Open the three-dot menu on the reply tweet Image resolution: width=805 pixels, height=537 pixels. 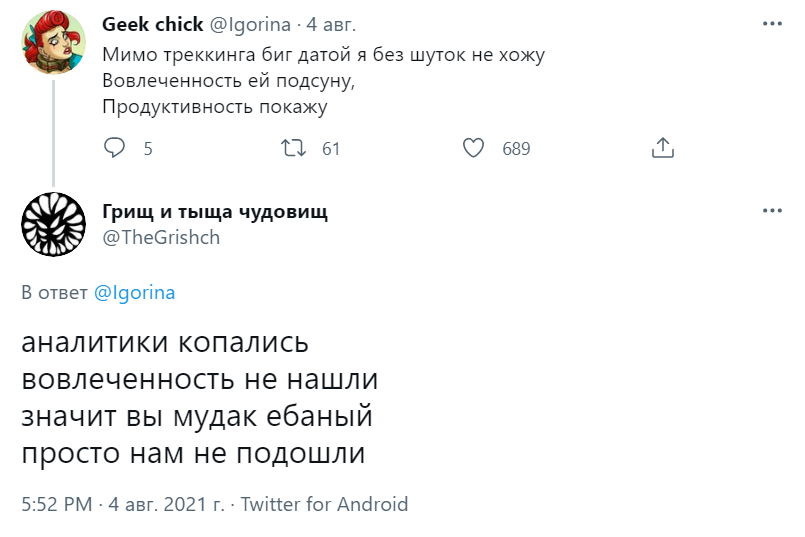pos(772,211)
